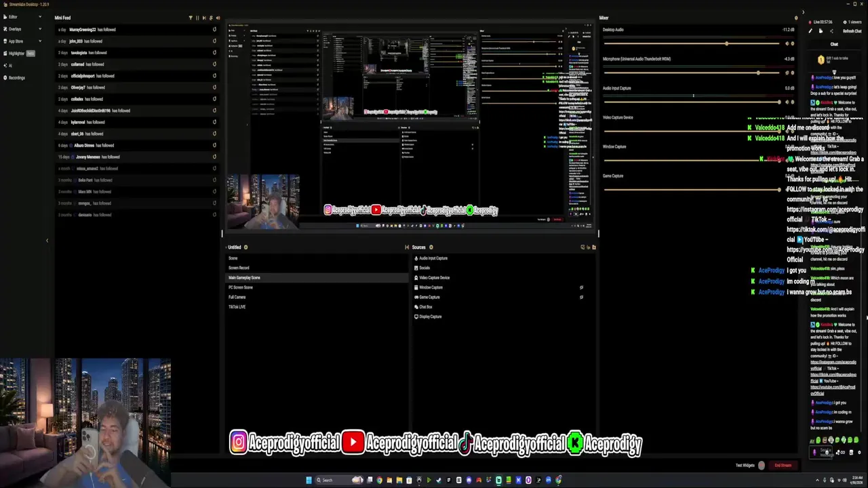Screen dimensions: 868x488
Task: Toggle visibility of Window Capture source
Action: (x=581, y=287)
